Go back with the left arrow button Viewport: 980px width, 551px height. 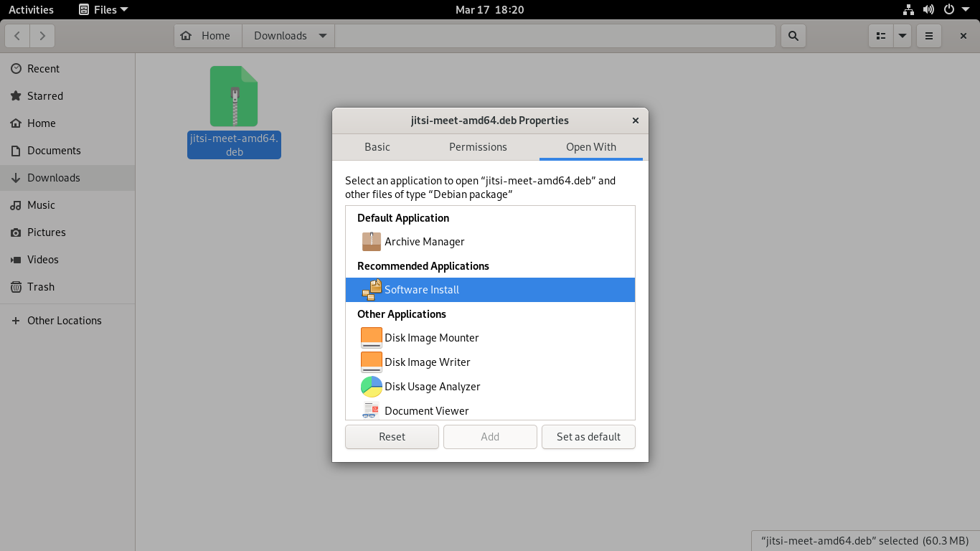coord(17,36)
